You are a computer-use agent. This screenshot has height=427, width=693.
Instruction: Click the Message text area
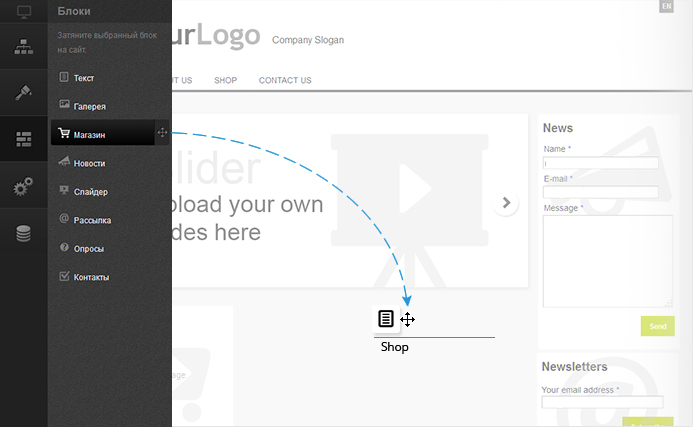click(608, 261)
